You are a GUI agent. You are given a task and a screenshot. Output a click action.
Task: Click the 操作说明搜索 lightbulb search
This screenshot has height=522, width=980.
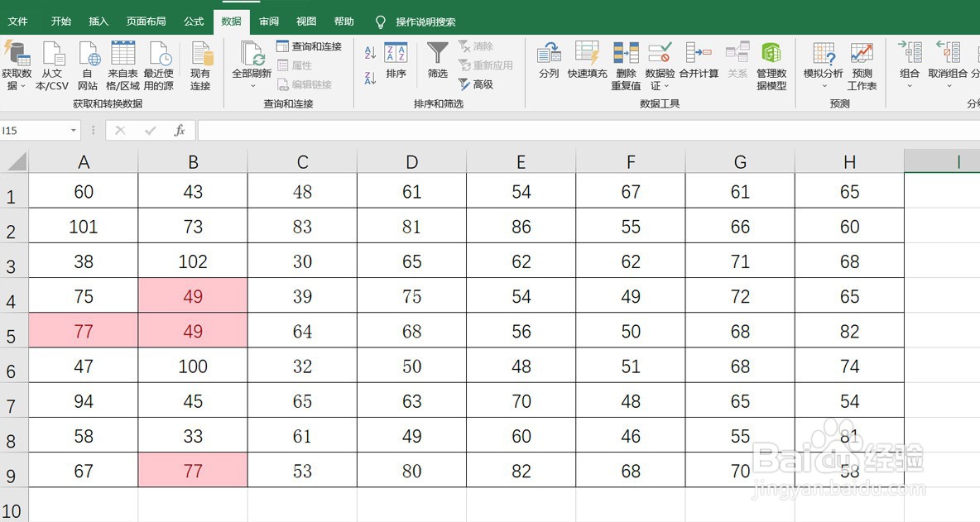(415, 22)
